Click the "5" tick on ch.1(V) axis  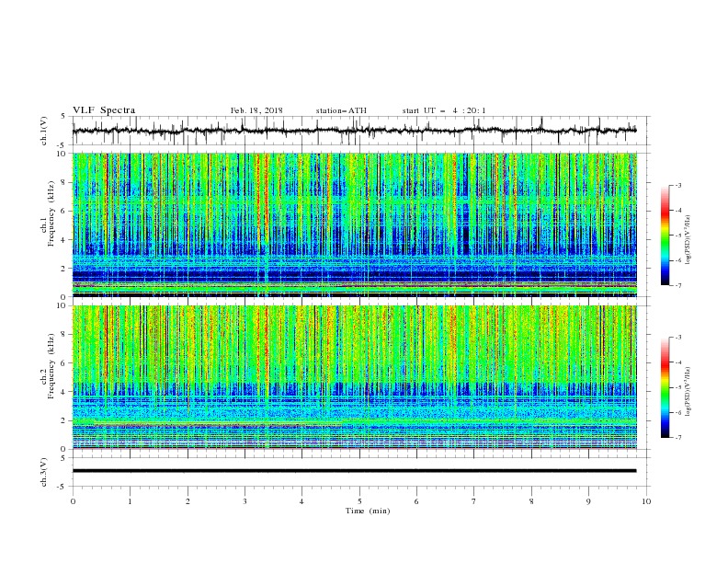tap(63, 117)
